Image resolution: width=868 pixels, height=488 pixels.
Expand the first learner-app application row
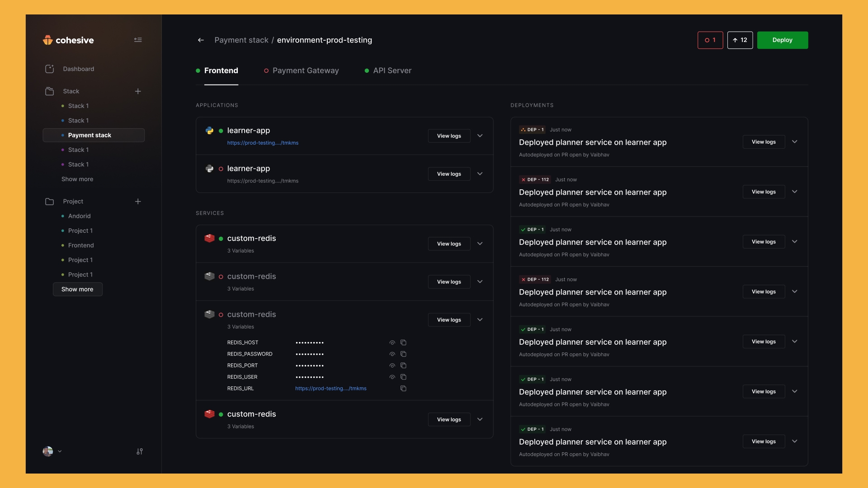480,136
